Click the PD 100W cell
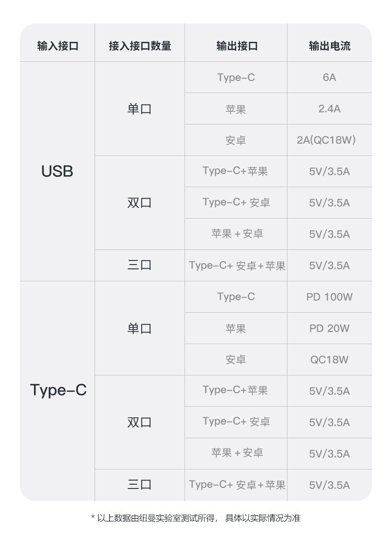 (330, 297)
